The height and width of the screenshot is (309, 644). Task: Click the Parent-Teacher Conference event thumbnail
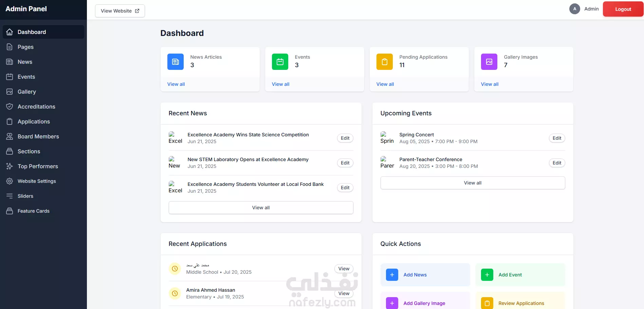(387, 163)
